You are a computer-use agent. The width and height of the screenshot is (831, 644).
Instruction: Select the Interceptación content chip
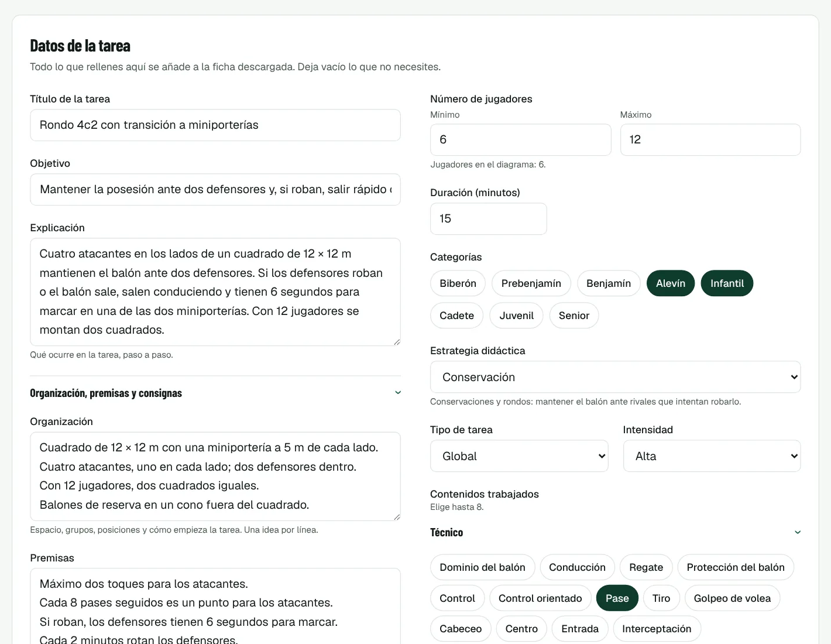(x=657, y=629)
